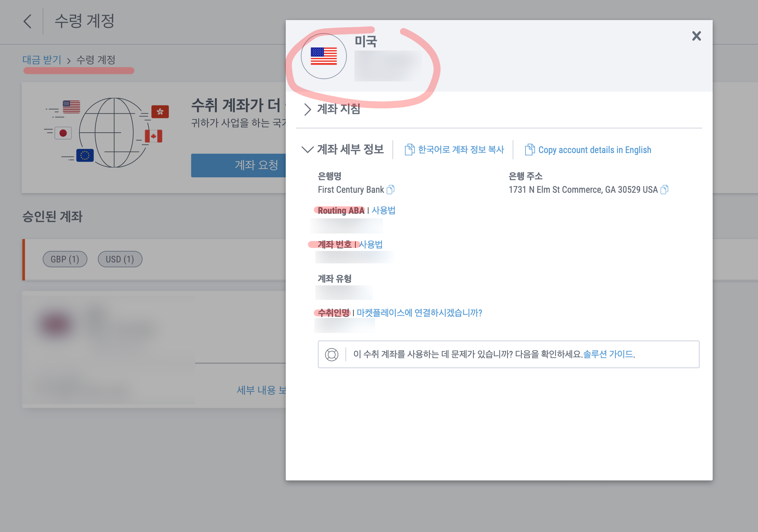Image resolution: width=758 pixels, height=532 pixels.
Task: Click the document icon beside 한국어로 계좌 정보 복사
Action: 409,149
